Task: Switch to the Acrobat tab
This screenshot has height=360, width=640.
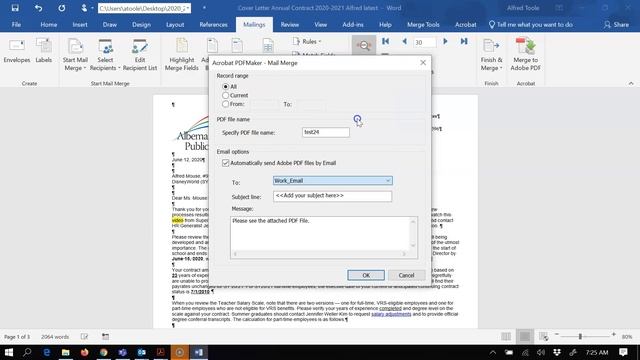Action: click(465, 24)
